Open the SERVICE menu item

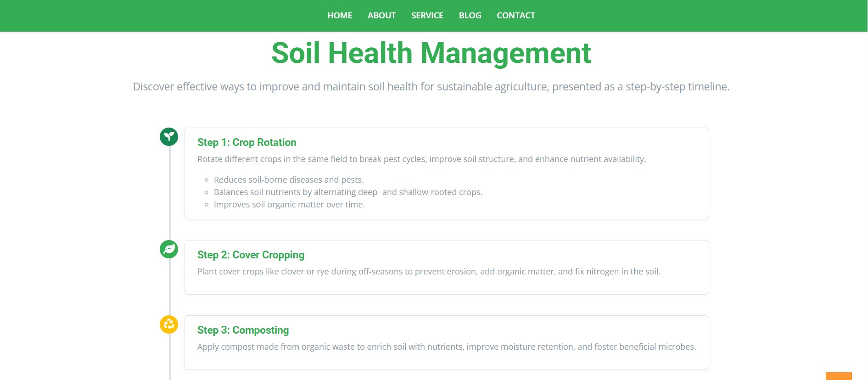pyautogui.click(x=427, y=16)
